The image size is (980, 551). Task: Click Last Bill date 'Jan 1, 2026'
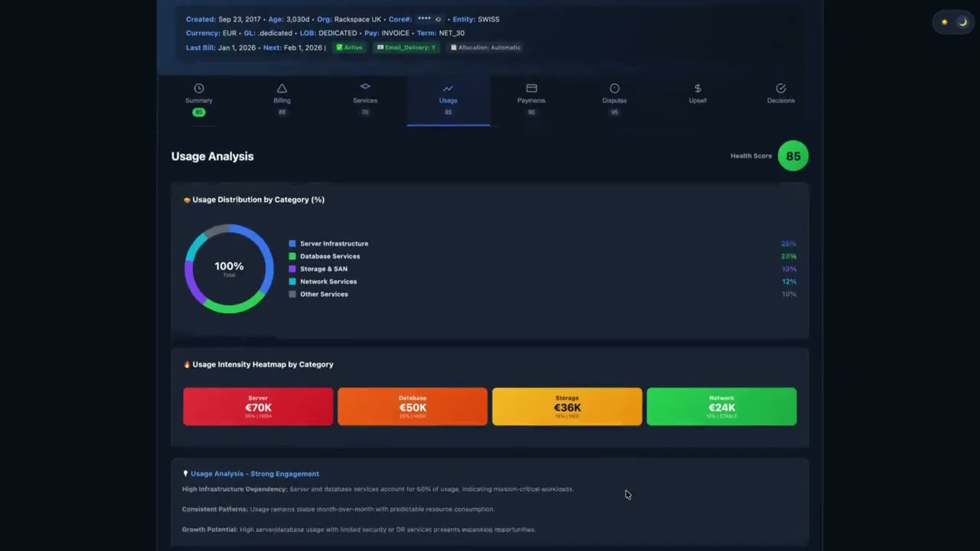(x=237, y=47)
